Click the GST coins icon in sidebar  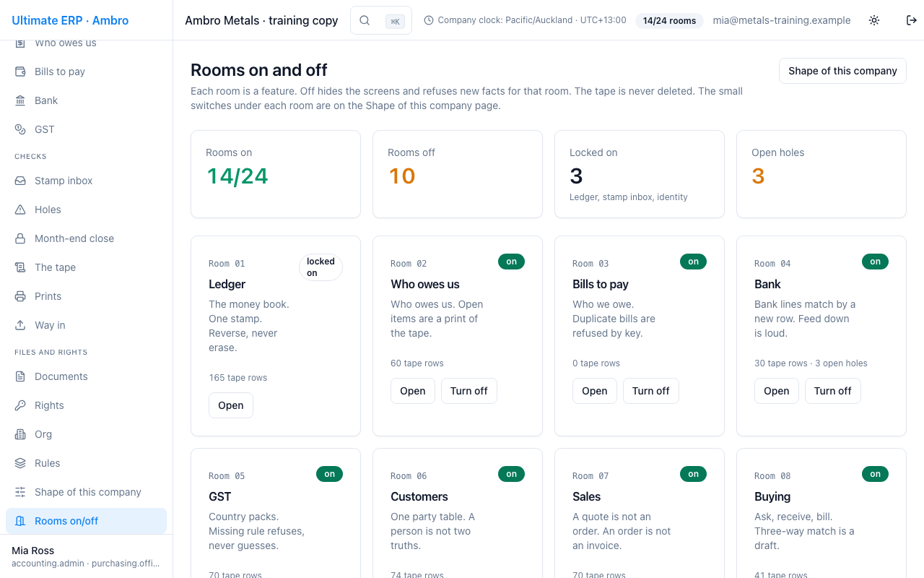[20, 129]
